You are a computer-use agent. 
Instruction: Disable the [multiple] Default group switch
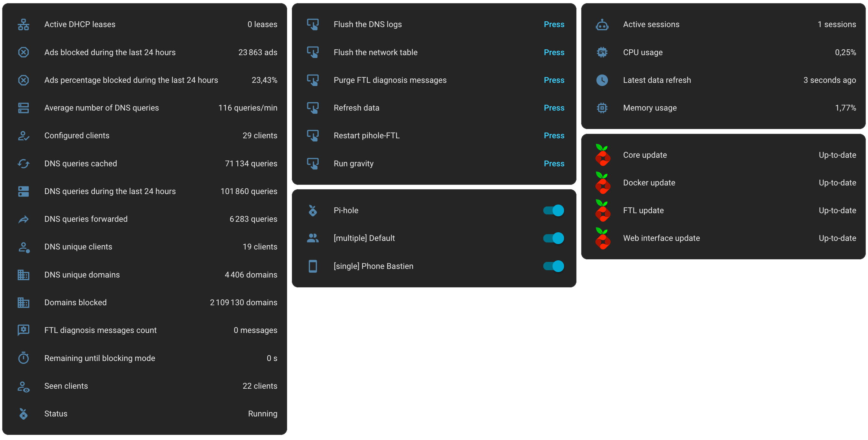(553, 238)
